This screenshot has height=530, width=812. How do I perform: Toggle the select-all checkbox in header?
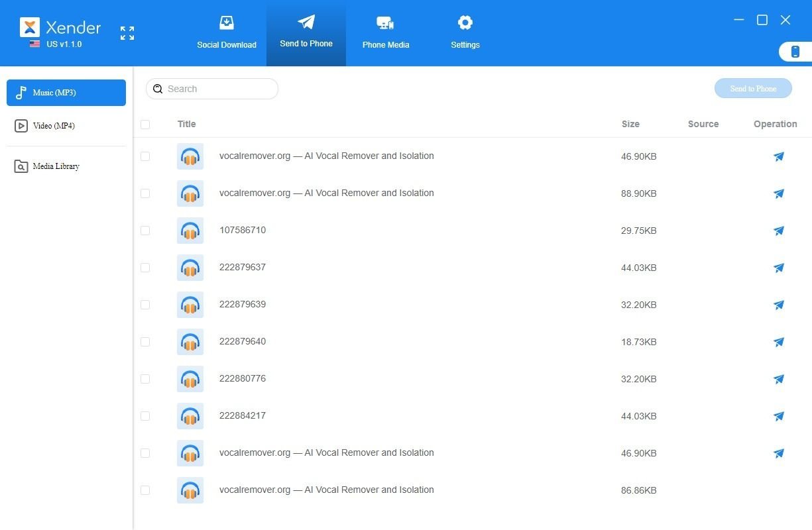[x=145, y=124]
